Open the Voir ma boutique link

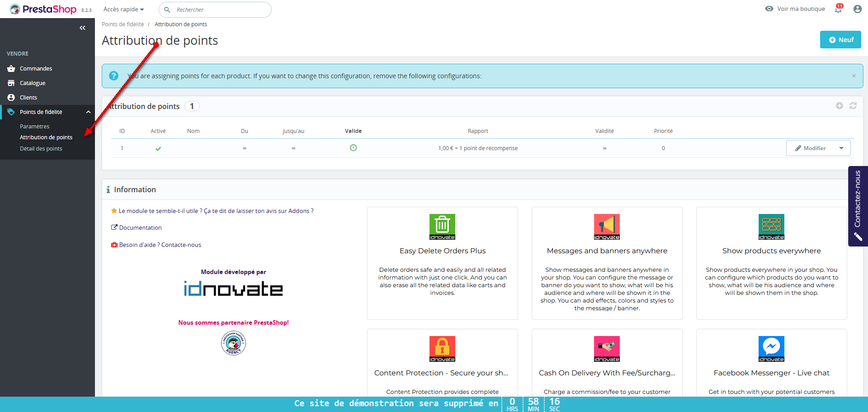(801, 9)
